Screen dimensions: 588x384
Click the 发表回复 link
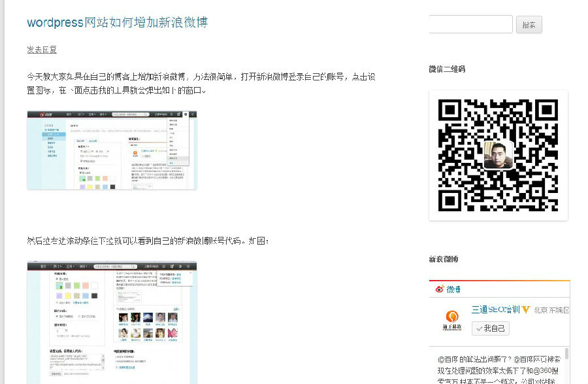(x=42, y=50)
